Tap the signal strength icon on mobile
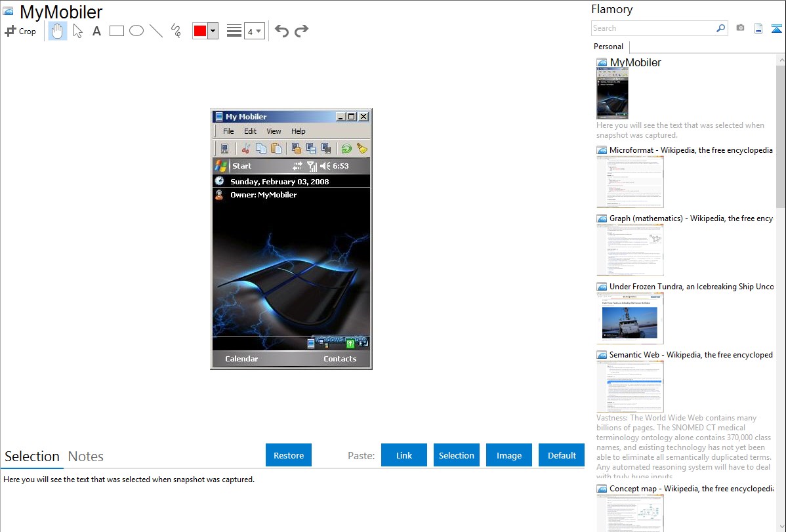The width and height of the screenshot is (786, 532). tap(312, 166)
